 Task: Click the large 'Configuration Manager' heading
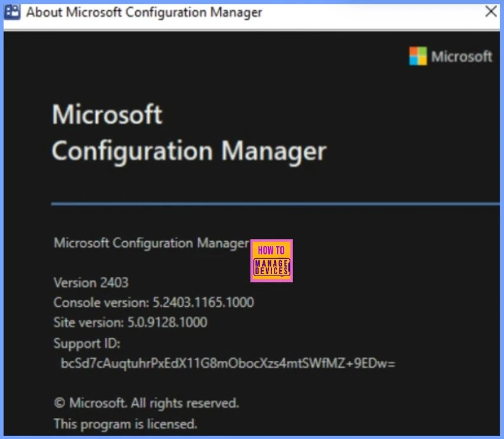click(x=189, y=151)
